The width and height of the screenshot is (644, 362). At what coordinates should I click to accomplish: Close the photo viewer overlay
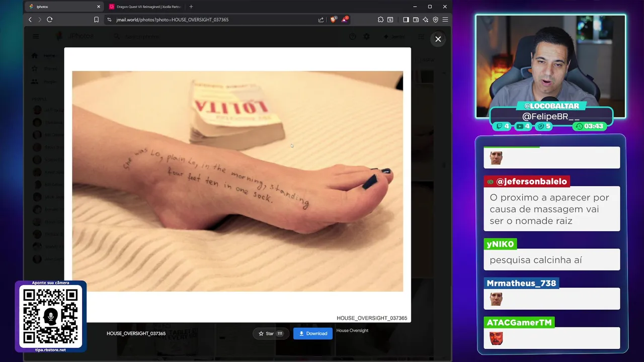(438, 39)
